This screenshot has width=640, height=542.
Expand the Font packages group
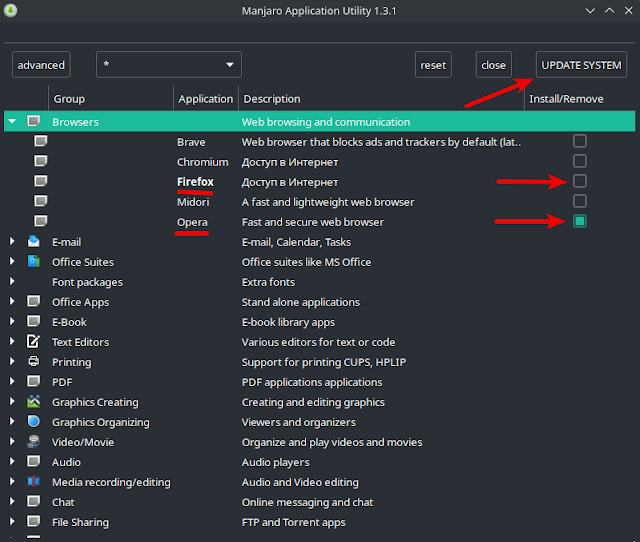[12, 281]
